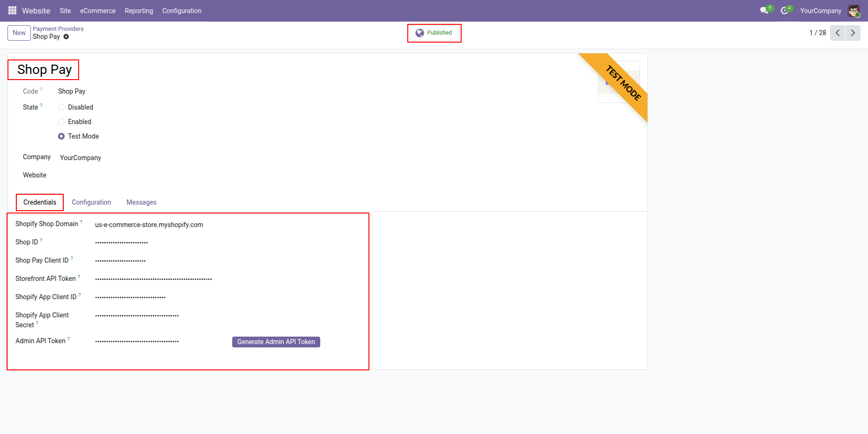Click the Shop Pay provider logo thumbnail
868x434 pixels.
[x=618, y=82]
